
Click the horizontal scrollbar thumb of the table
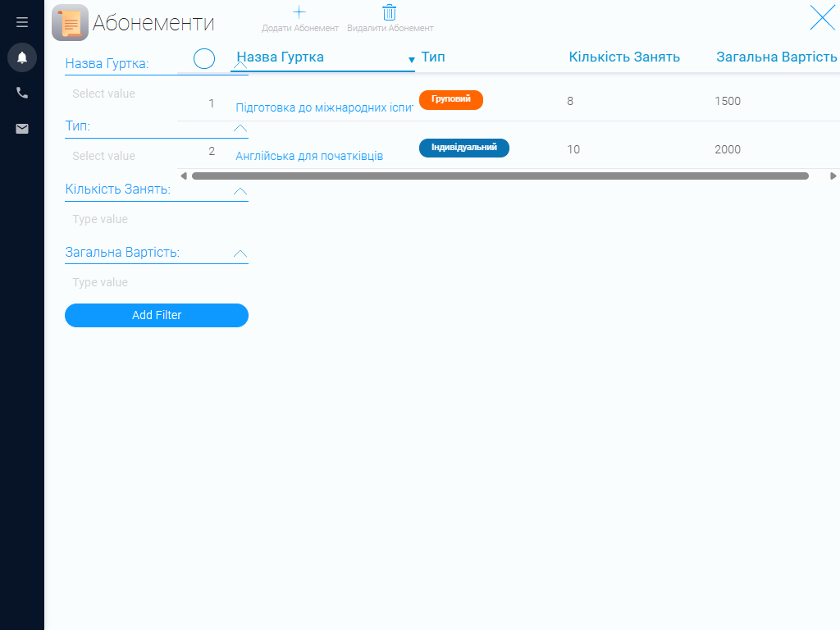[500, 176]
